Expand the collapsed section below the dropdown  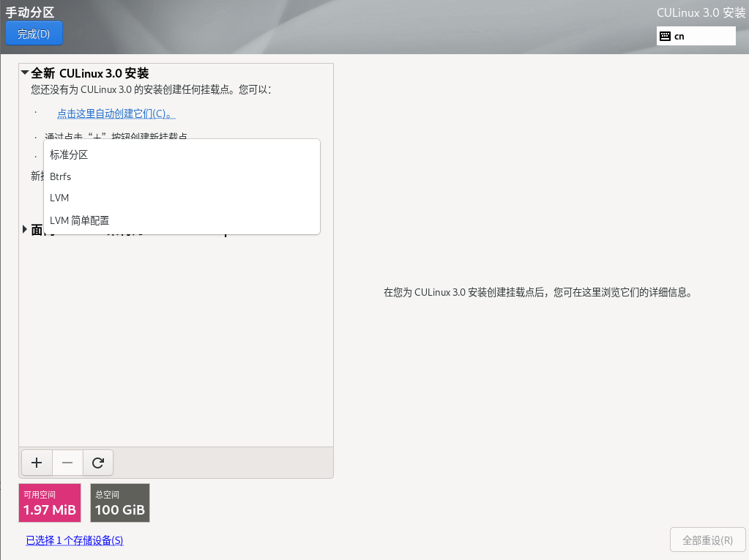tap(25, 229)
